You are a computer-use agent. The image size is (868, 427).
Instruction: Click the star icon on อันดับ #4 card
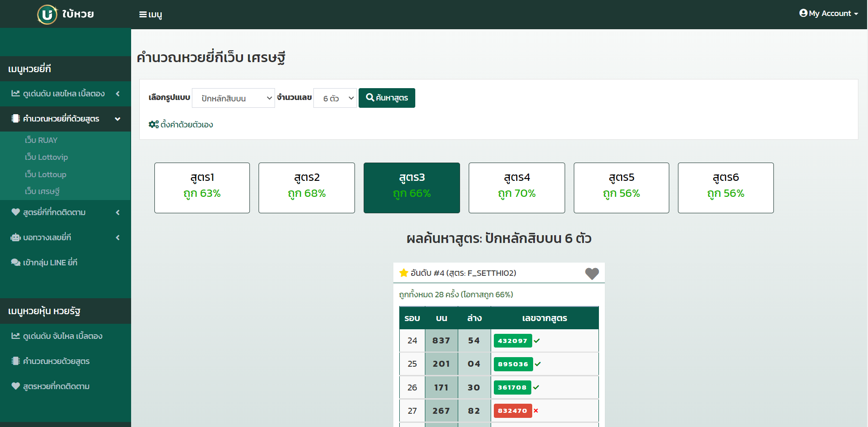point(404,273)
